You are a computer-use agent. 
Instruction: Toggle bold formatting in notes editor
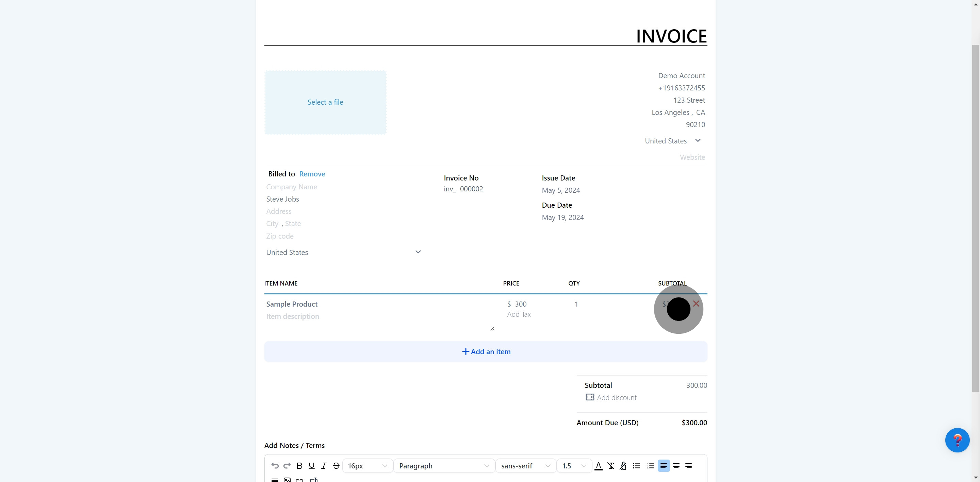[299, 466]
